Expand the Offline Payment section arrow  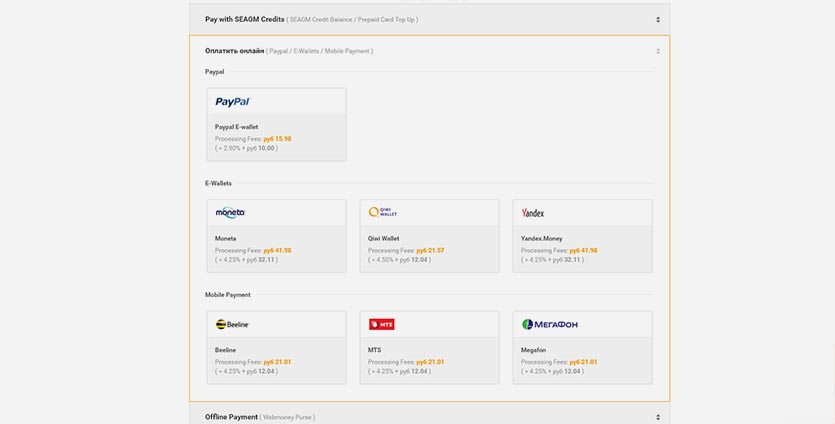(x=657, y=416)
